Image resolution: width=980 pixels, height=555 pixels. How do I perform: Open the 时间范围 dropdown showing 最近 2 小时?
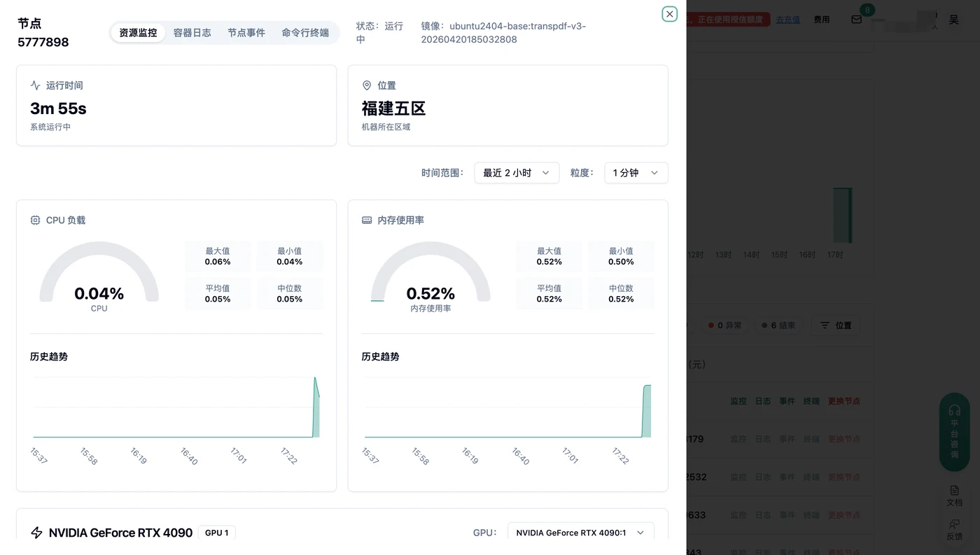pyautogui.click(x=517, y=173)
